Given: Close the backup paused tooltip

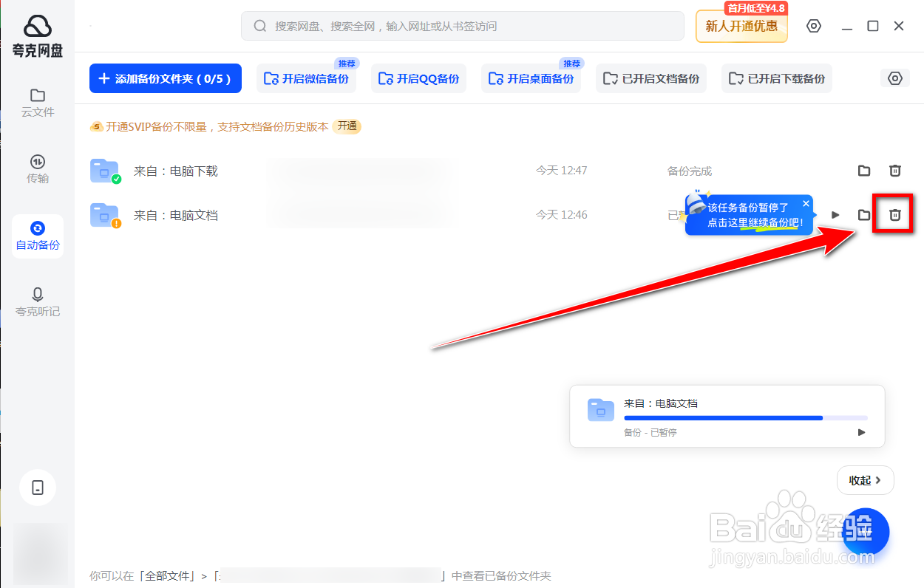Looking at the screenshot, I should pyautogui.click(x=806, y=203).
